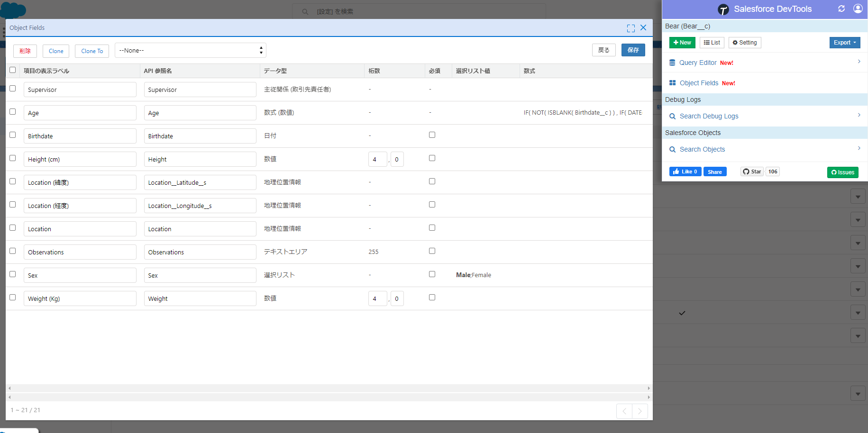This screenshot has width=868, height=433.
Task: Expand the Search Debug Logs chevron
Action: coord(859,115)
